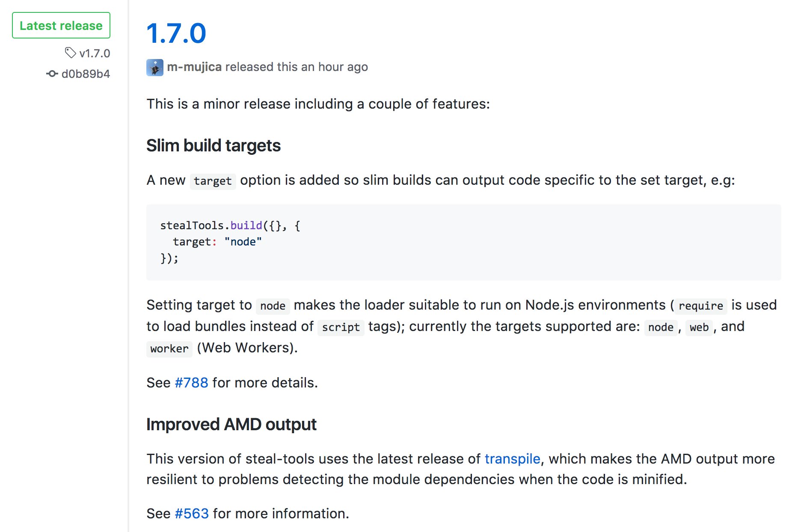Click the tag icon beside v1.7.0
This screenshot has height=532, width=795.
pos(70,53)
